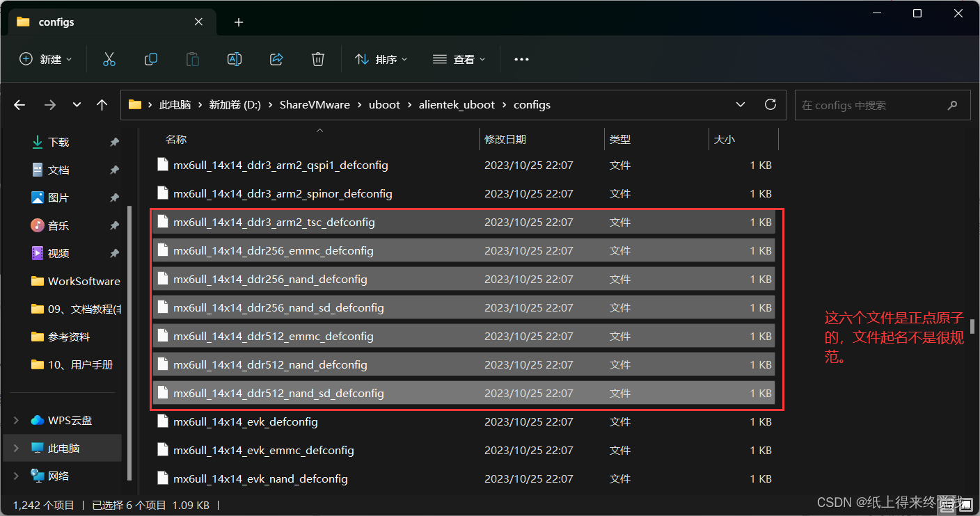Select mx6ull_14x14_ddr512_emmc_defconfig file
The width and height of the screenshot is (980, 516).
coord(464,336)
